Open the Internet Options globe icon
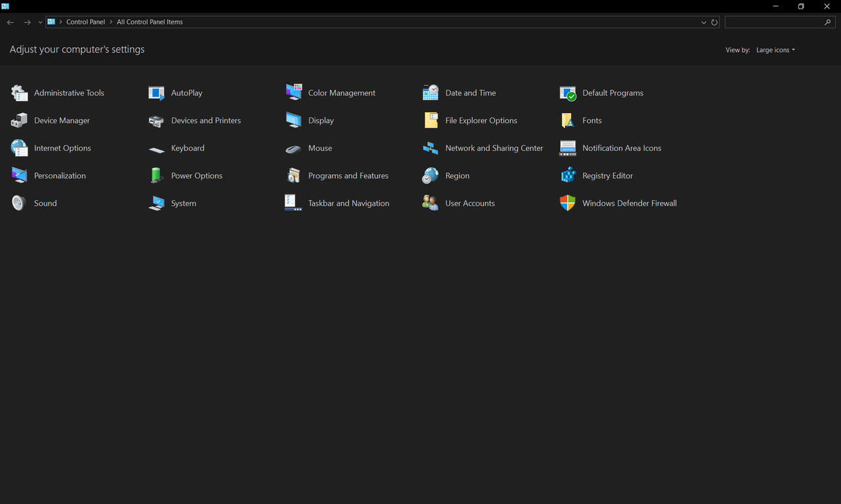The height and width of the screenshot is (504, 841). click(x=20, y=148)
